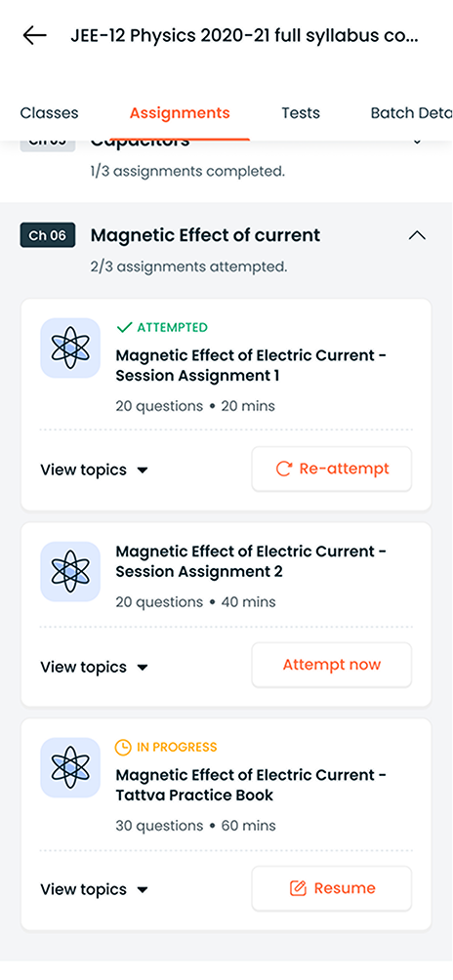Expand View topics for Tattva Practice Book

(x=95, y=889)
